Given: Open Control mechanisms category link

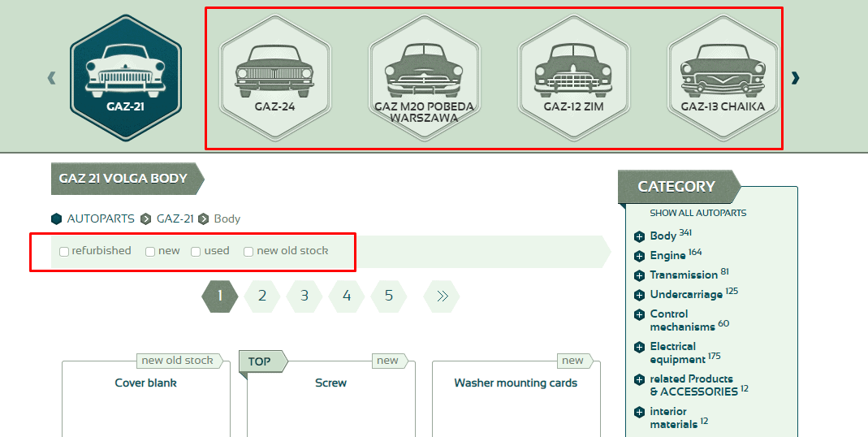Looking at the screenshot, I should [683, 320].
